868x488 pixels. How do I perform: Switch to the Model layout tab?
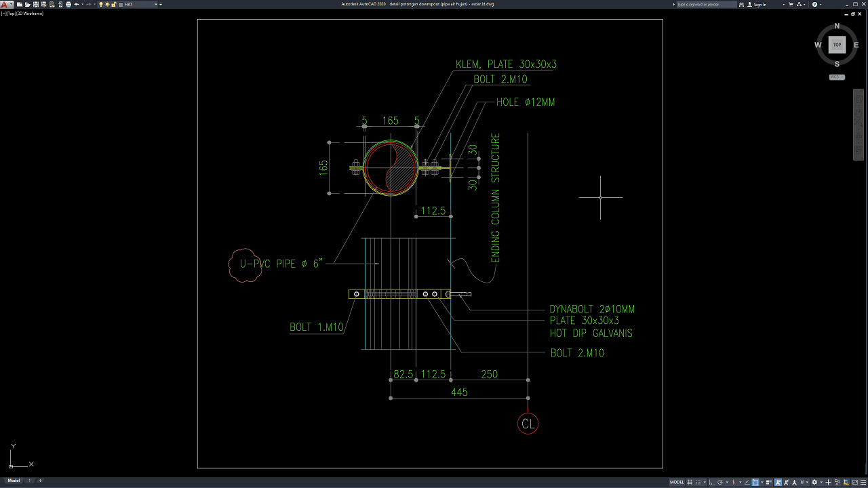click(14, 481)
